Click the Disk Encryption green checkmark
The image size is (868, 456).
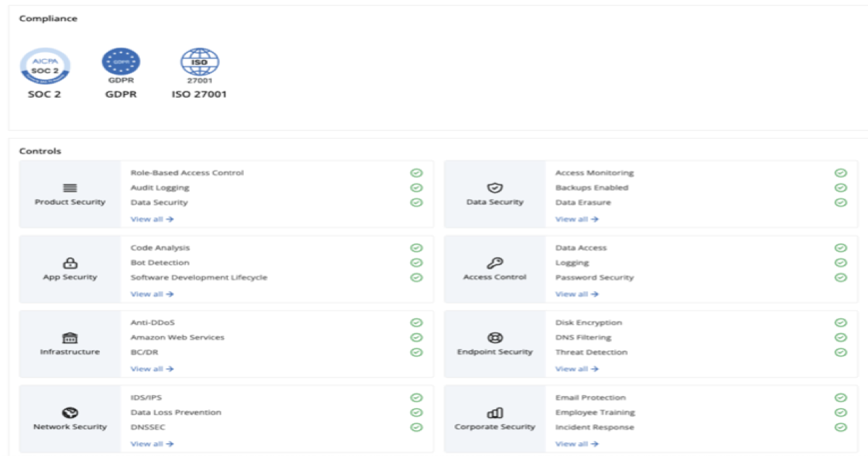841,323
